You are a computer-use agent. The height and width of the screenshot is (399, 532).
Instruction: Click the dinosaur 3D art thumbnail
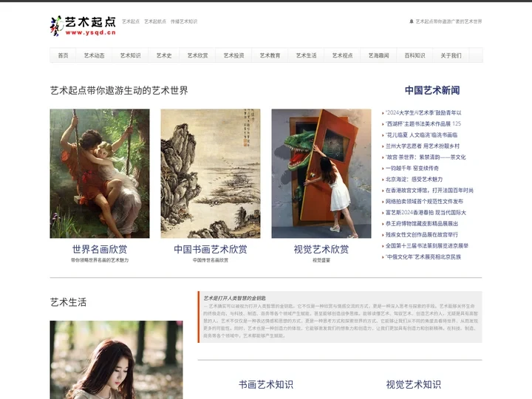[321, 174]
